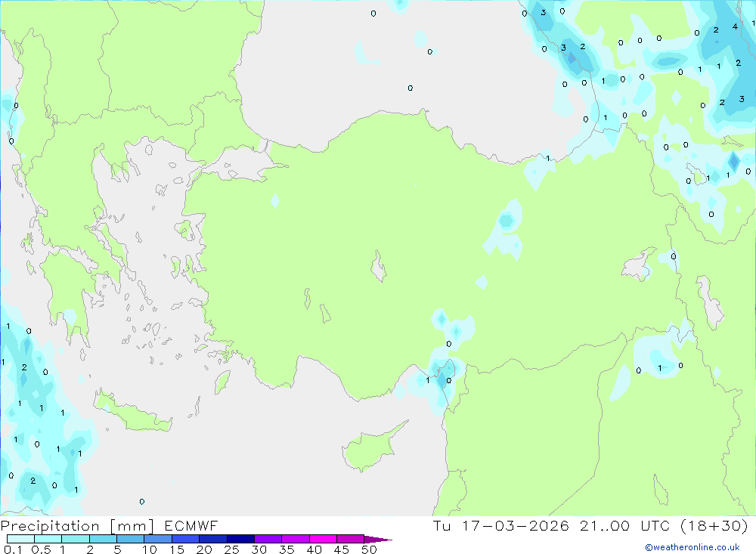The width and height of the screenshot is (756, 554).
Task: Click the 'Precipitation [mm]' title text
Action: click(77, 526)
